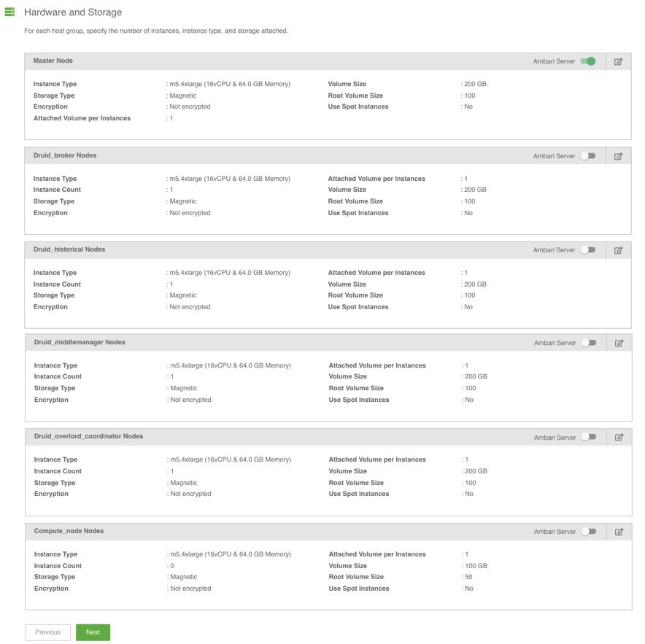Click the Druid_broker Nodes header title
This screenshot has height=644, width=645.
click(65, 155)
